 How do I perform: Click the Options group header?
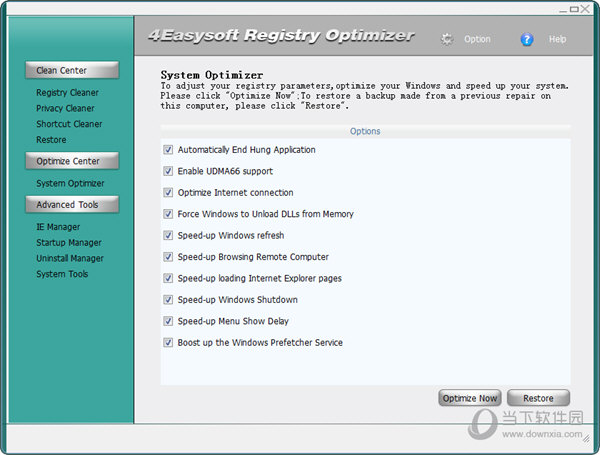click(x=365, y=131)
